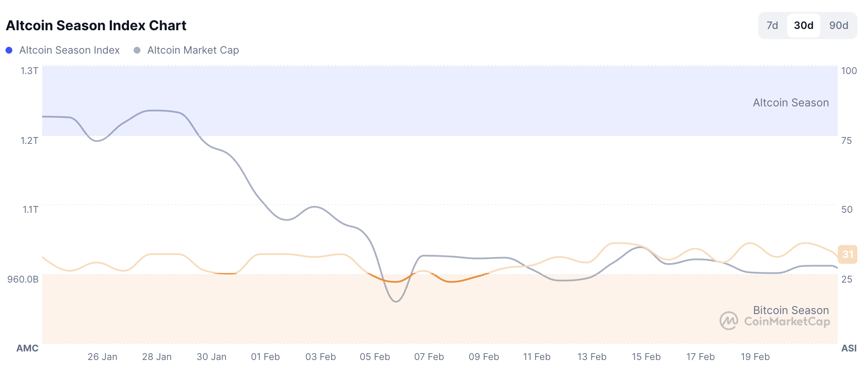The height and width of the screenshot is (380, 868).
Task: Switch chart range to 7d
Action: point(772,26)
